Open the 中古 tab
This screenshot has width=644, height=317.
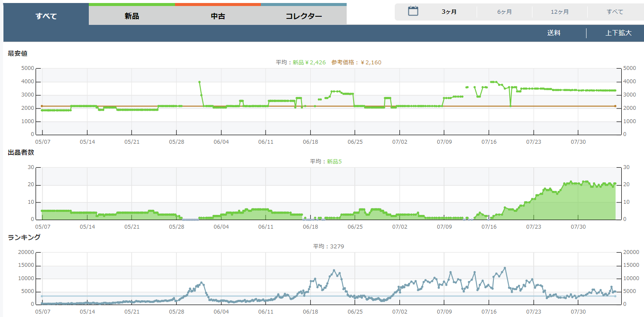pos(218,16)
